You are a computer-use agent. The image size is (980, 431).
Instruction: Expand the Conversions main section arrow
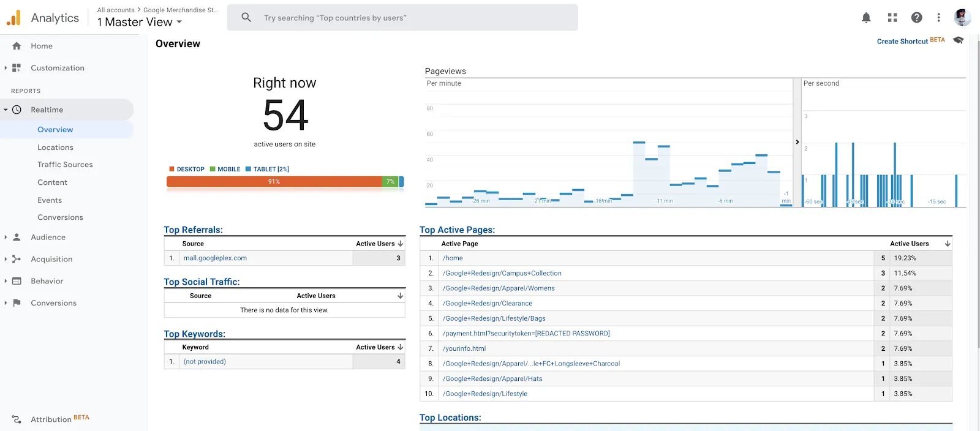point(6,303)
